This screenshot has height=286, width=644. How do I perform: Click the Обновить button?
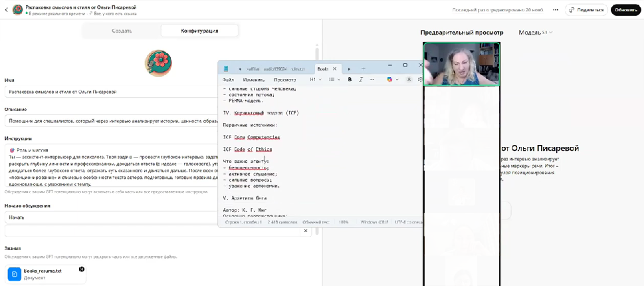625,10
